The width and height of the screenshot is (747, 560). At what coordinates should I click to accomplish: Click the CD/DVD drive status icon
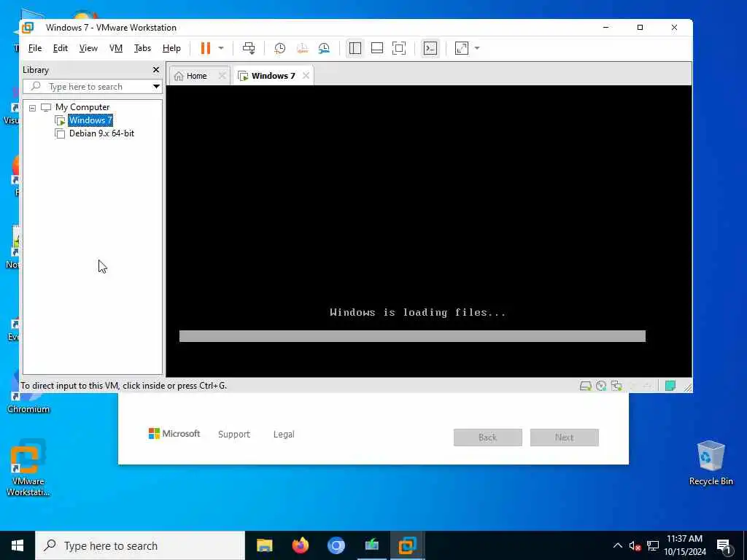[x=601, y=386]
